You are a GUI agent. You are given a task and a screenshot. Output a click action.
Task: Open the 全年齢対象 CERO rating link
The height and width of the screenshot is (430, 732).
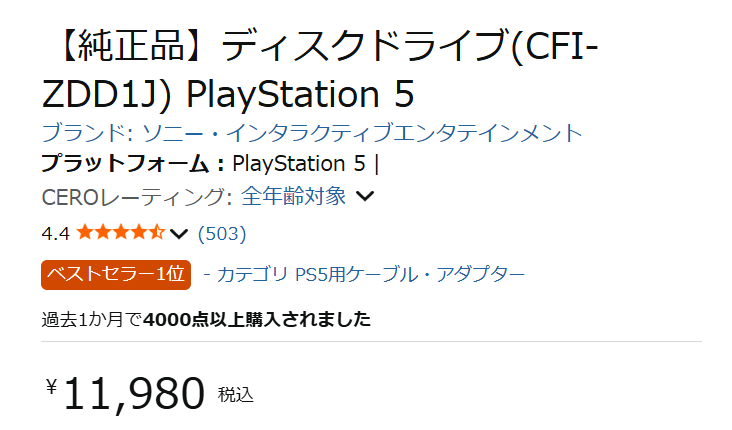(293, 196)
